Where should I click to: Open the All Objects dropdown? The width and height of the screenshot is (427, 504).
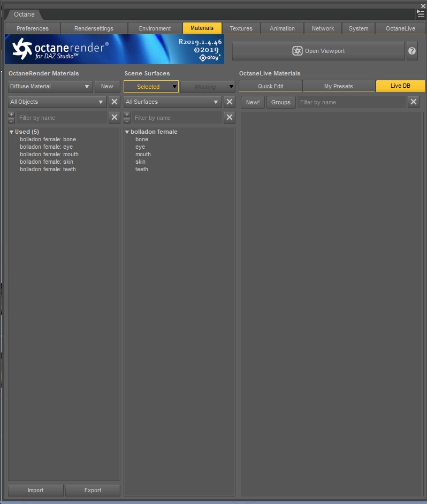57,102
